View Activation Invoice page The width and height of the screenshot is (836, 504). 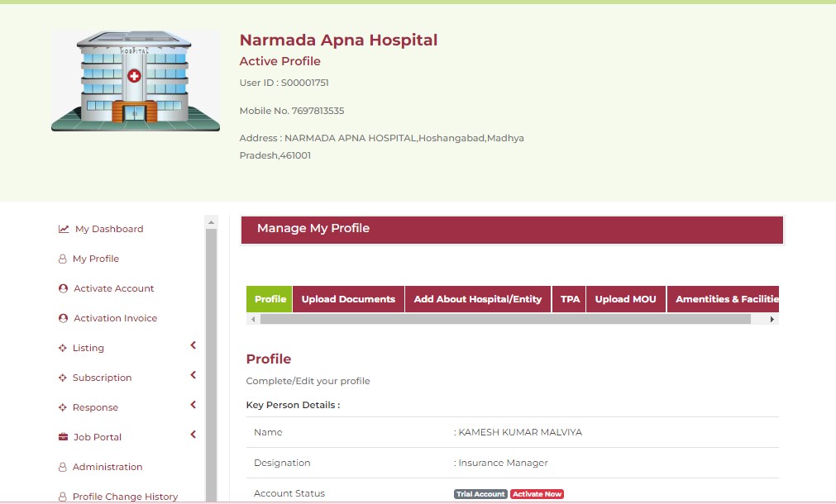point(115,318)
